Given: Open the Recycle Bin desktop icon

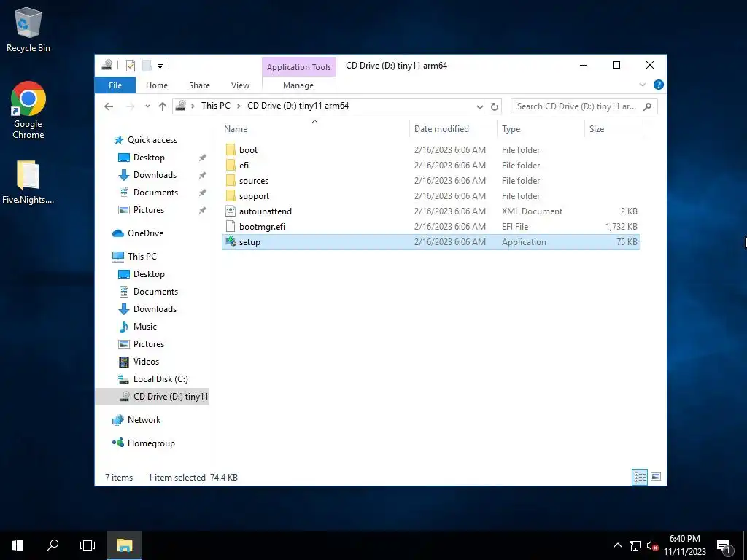Looking at the screenshot, I should click(28, 29).
